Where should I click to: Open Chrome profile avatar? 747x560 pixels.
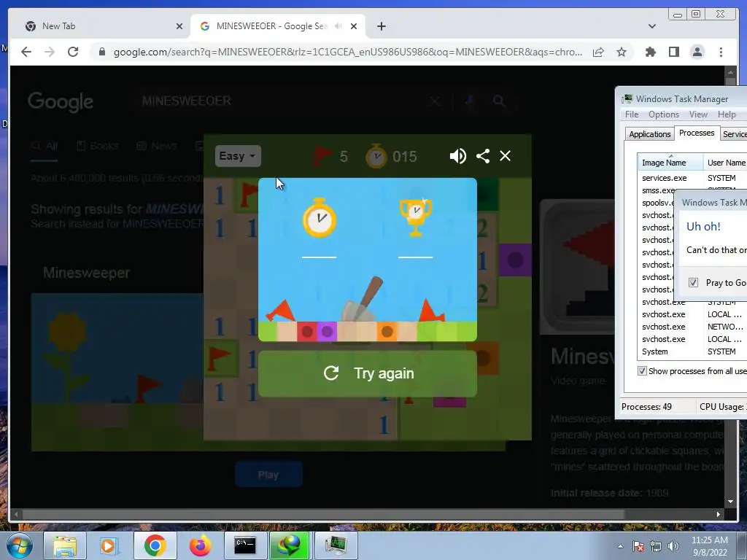click(x=697, y=52)
